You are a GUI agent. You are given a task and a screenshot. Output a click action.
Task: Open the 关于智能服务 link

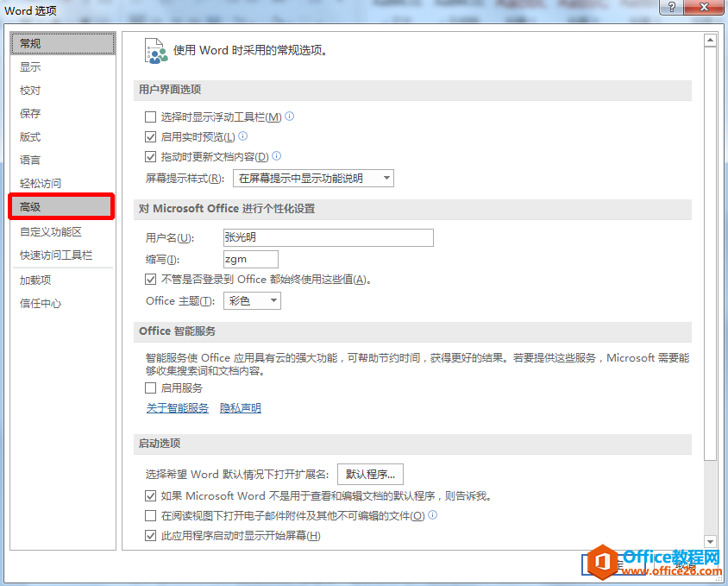178,408
